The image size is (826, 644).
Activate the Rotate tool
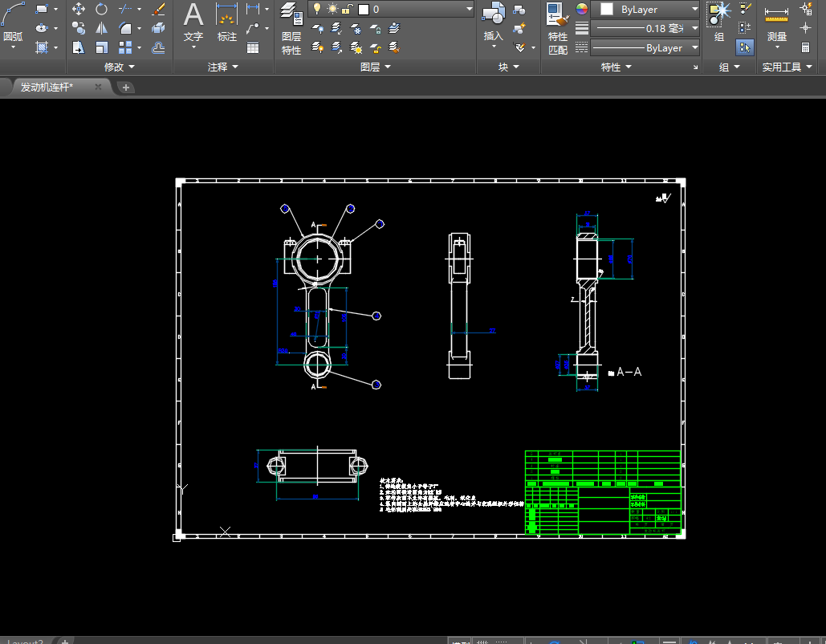coord(101,9)
